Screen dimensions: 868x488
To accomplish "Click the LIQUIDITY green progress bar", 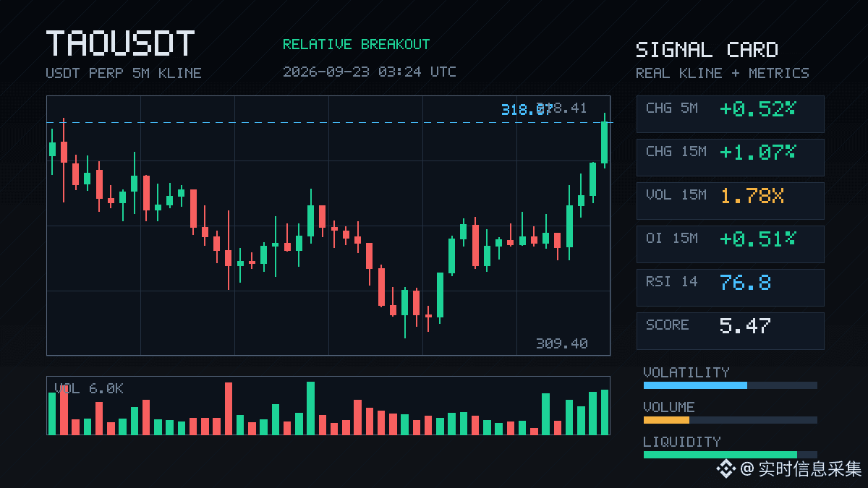I will pos(720,455).
